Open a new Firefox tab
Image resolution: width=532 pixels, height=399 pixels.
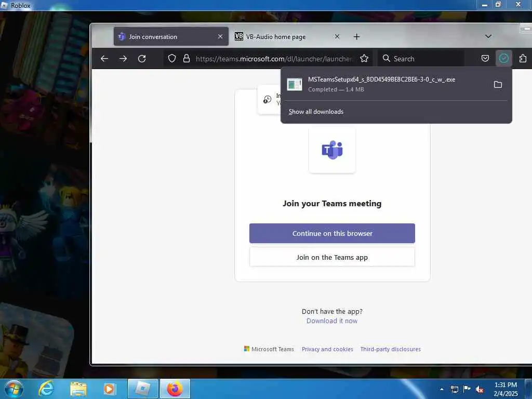tap(356, 37)
